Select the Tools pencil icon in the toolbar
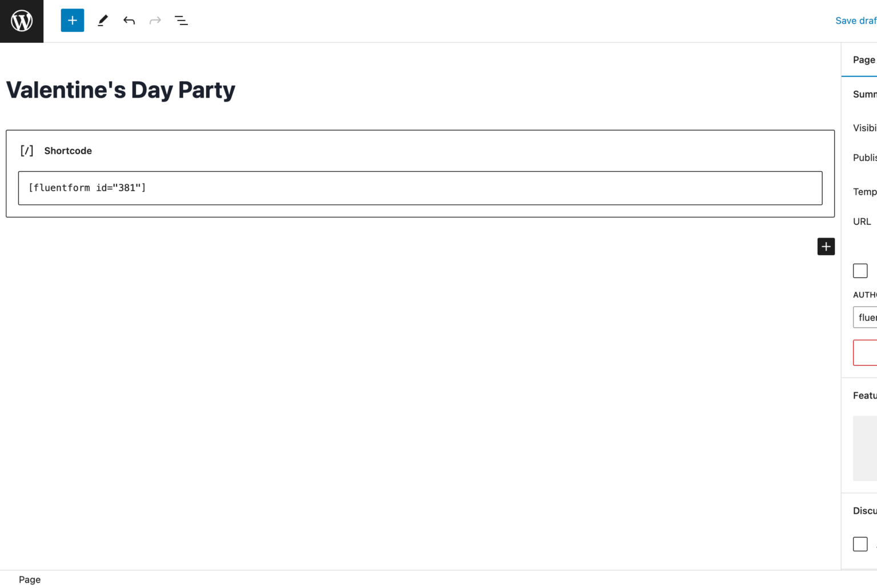Viewport: 877px width, 588px height. coord(103,20)
